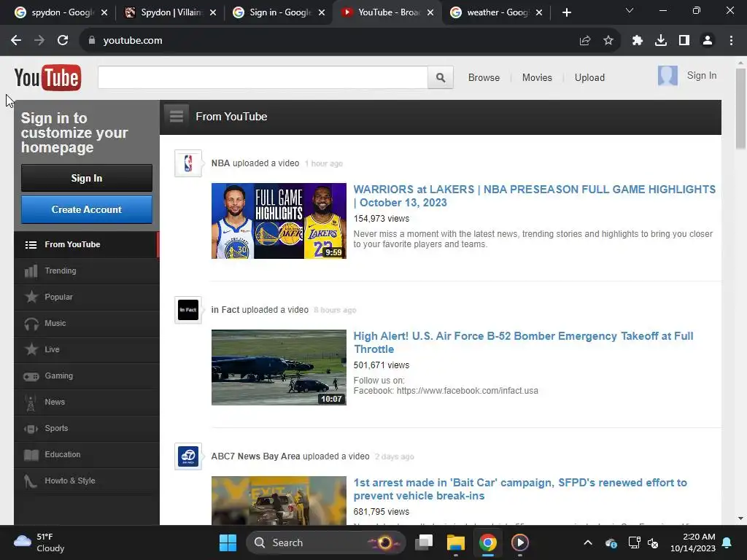
Task: Open the Browse link in the header
Action: pos(484,77)
